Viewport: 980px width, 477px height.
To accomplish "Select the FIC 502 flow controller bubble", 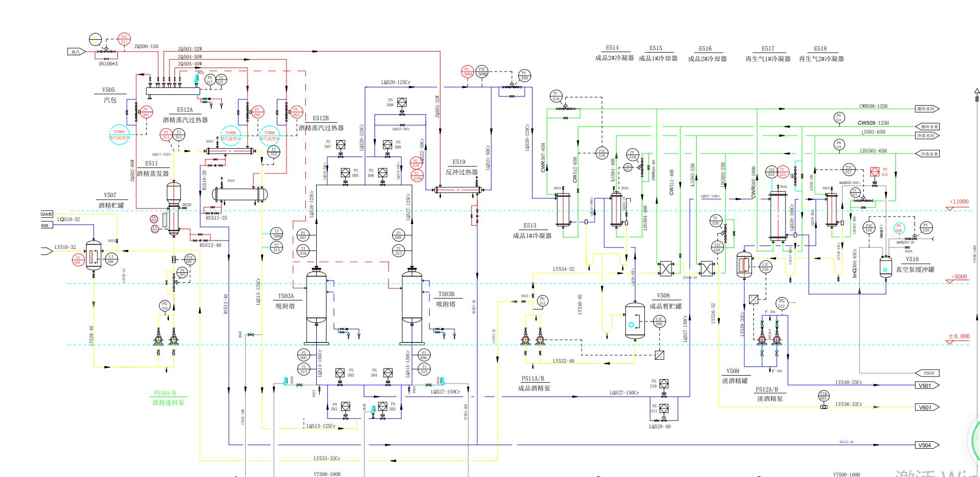I will pos(189,259).
